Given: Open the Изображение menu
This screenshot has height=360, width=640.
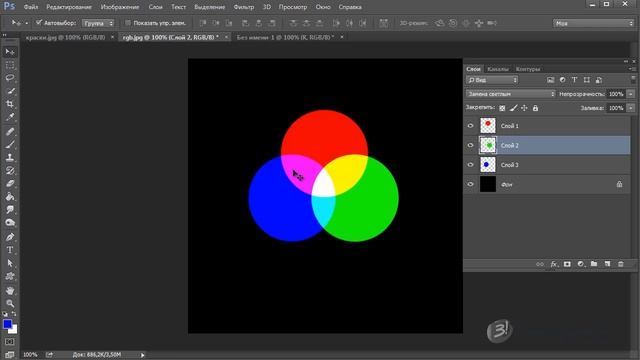Looking at the screenshot, I should pos(120,7).
